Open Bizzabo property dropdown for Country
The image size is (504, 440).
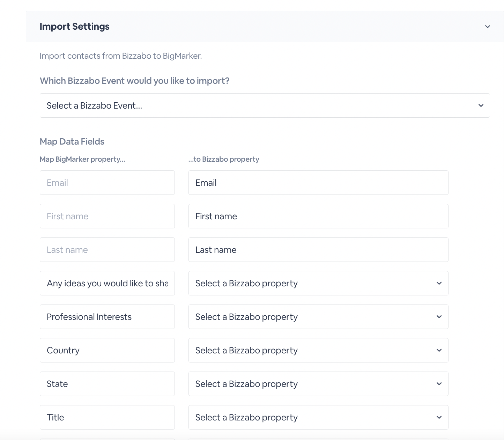[x=318, y=350]
